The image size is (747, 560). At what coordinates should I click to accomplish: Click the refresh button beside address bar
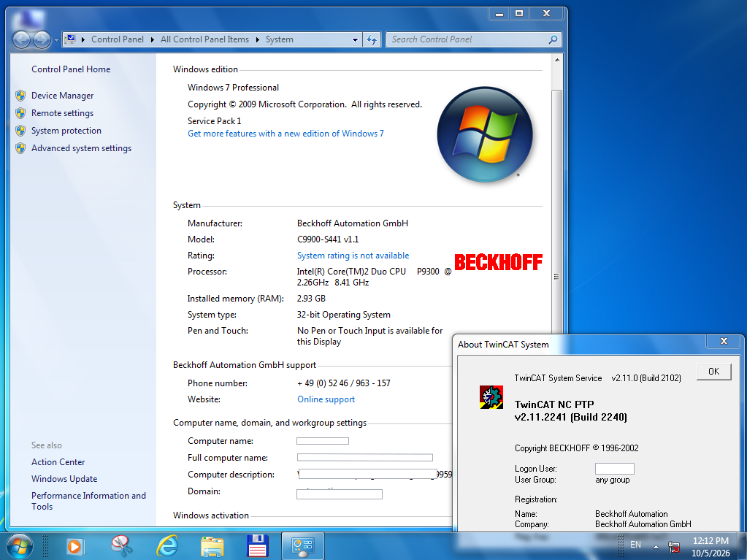[x=372, y=39]
